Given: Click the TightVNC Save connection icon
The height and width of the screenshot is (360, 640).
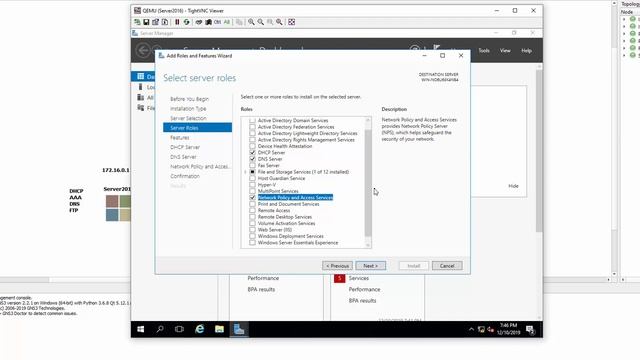Looking at the screenshot, I should click(146, 22).
